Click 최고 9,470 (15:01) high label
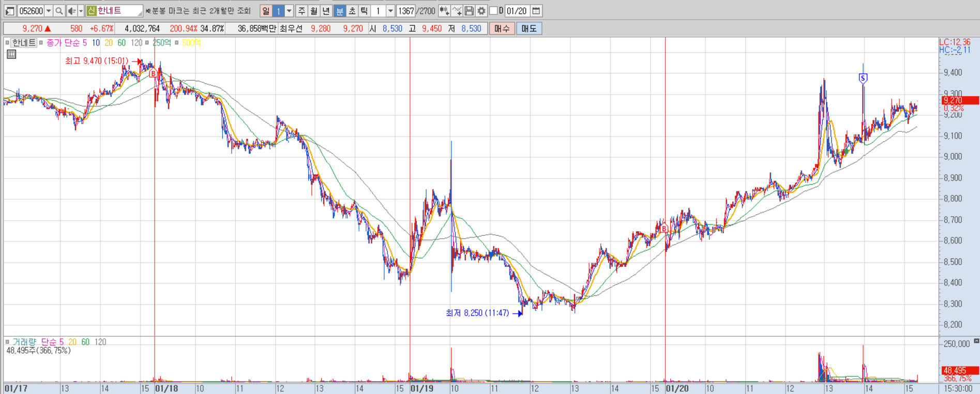The width and height of the screenshot is (980, 394). click(97, 61)
